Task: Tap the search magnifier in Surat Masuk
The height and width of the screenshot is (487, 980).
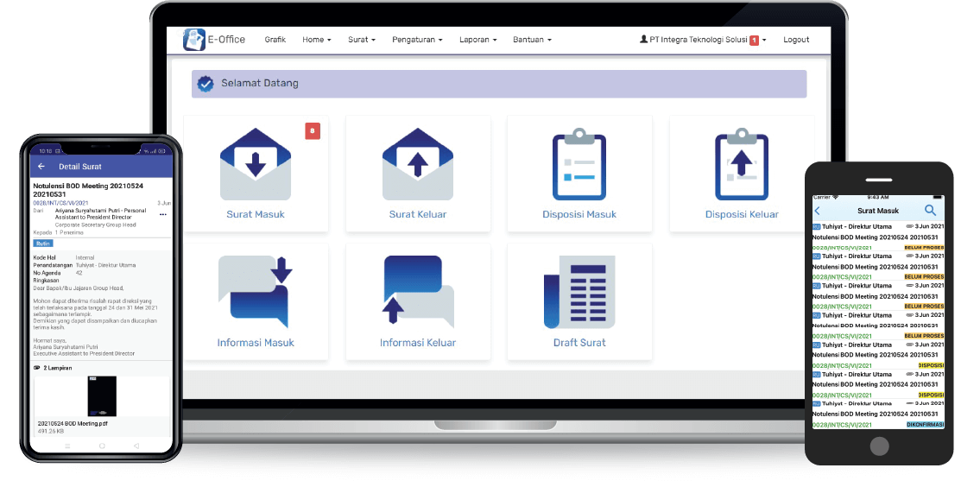Action: click(x=930, y=211)
